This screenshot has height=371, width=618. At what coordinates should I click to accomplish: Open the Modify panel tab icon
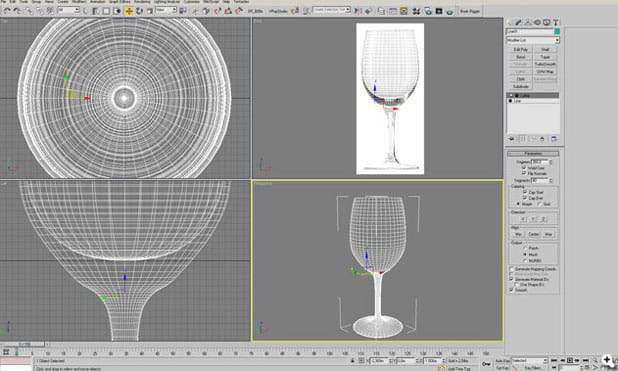[x=519, y=22]
